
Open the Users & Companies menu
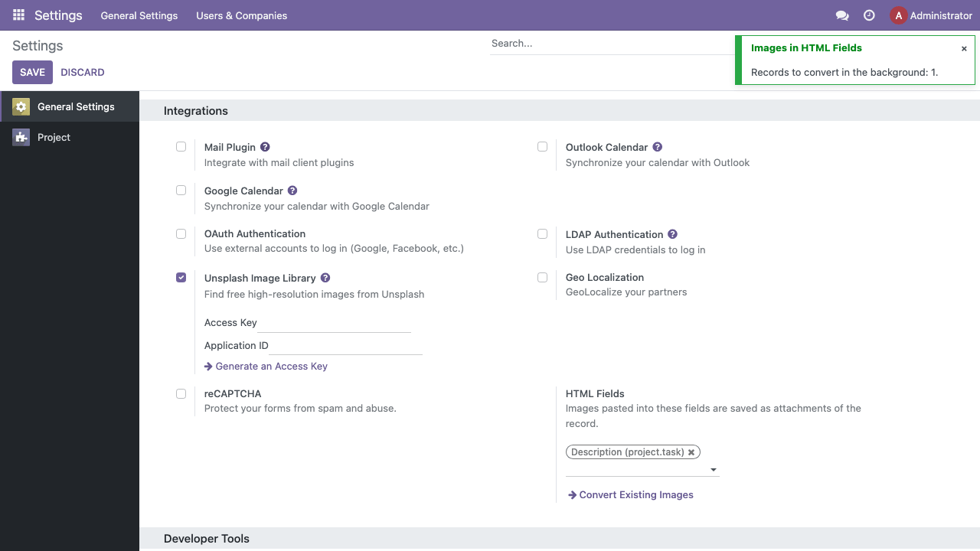click(x=242, y=15)
